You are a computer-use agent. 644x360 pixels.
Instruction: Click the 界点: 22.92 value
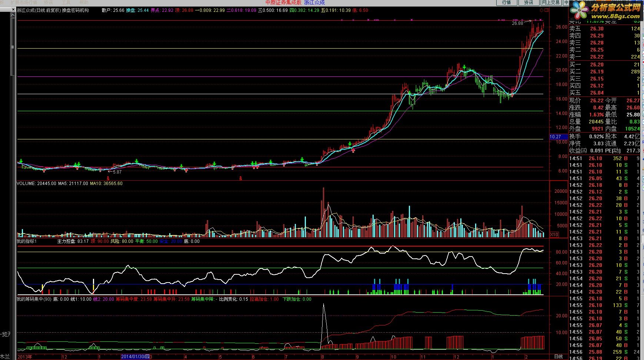click(162, 10)
